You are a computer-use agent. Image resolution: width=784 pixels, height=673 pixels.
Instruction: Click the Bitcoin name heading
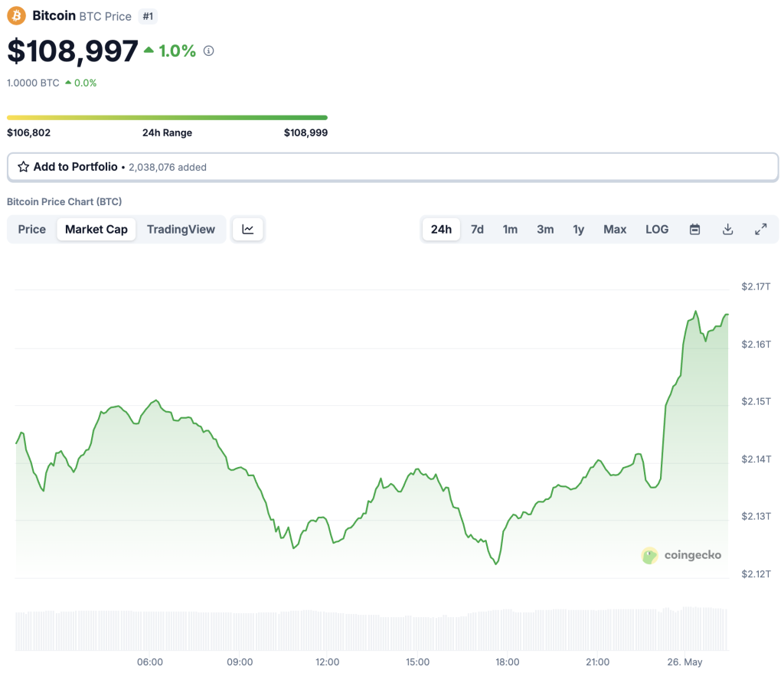coord(54,15)
